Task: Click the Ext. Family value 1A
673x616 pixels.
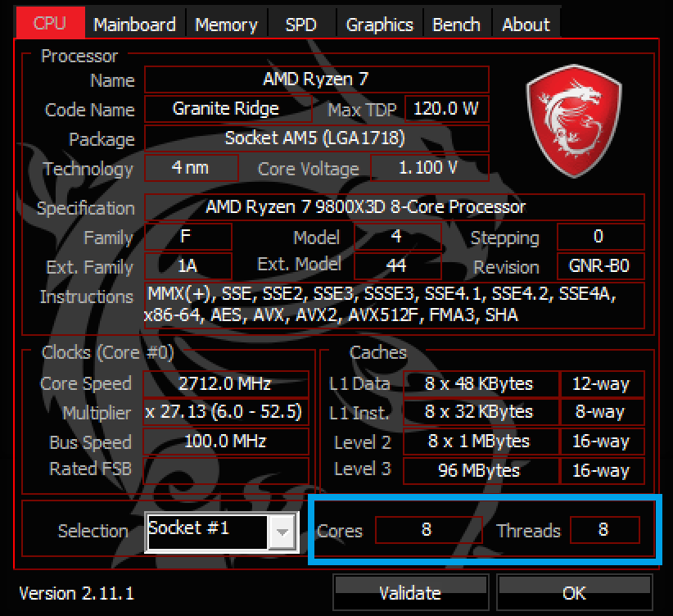Action: pos(188,266)
